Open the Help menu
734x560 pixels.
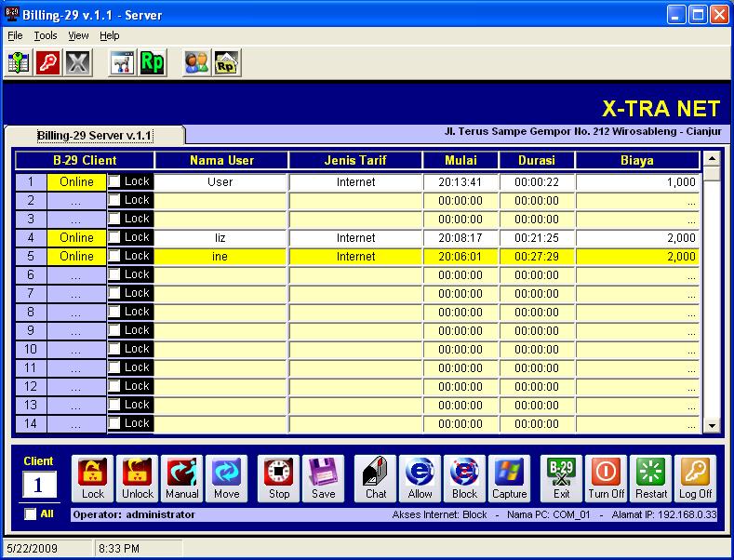click(110, 35)
